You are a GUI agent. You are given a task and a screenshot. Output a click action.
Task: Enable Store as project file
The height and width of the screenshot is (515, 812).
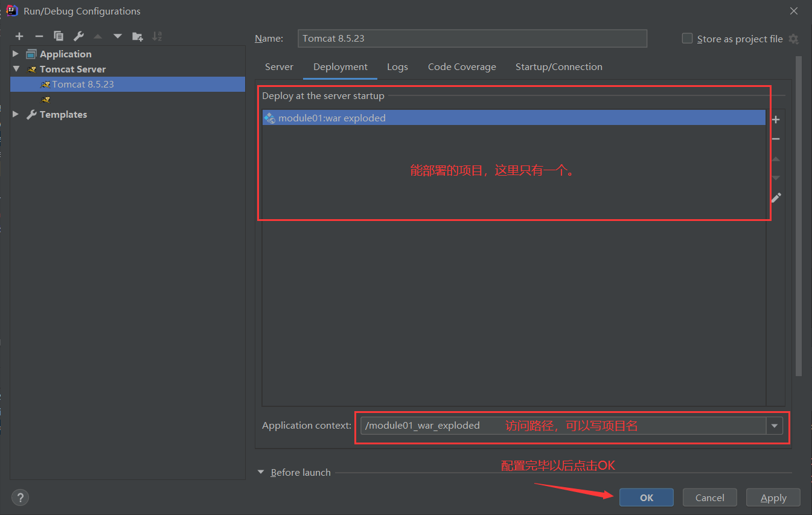[x=687, y=39]
